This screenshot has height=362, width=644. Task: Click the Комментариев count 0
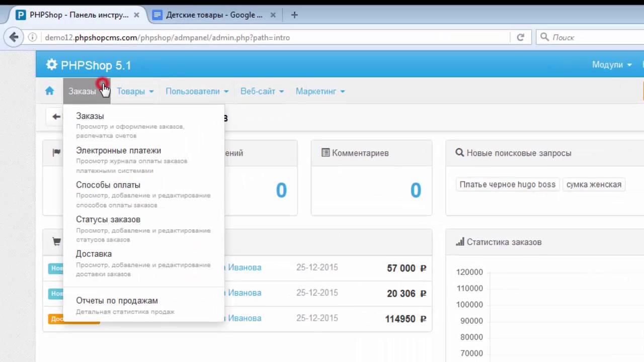coord(416,190)
